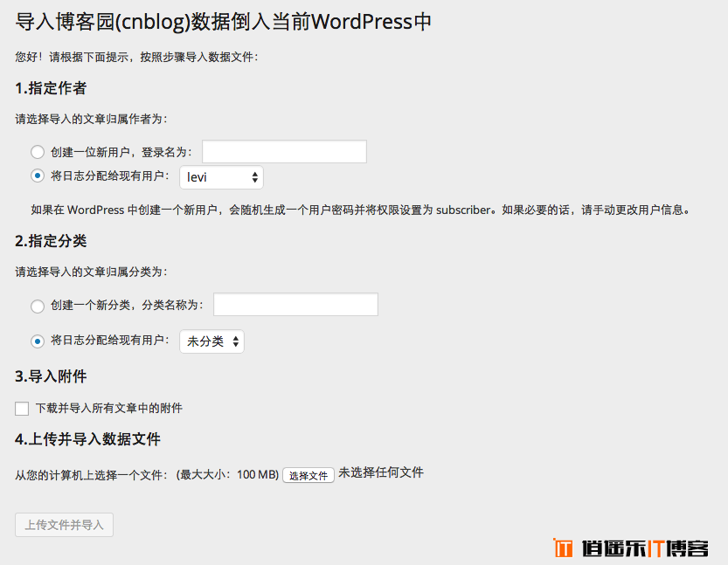Click the new category name field
728x565 pixels.
tap(295, 304)
